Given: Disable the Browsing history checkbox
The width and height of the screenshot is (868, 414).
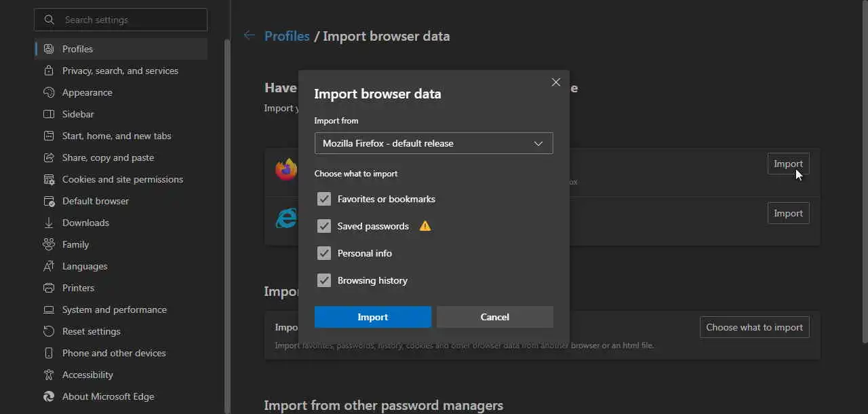Looking at the screenshot, I should tap(324, 280).
